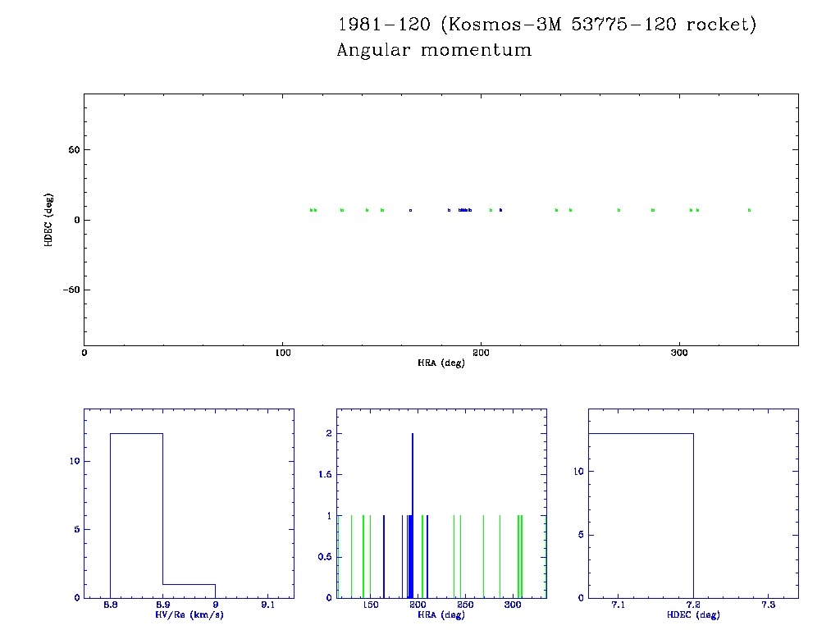This screenshot has width=840, height=630.
Task: Click the rightmost green data point in the top plot
Action: [750, 210]
